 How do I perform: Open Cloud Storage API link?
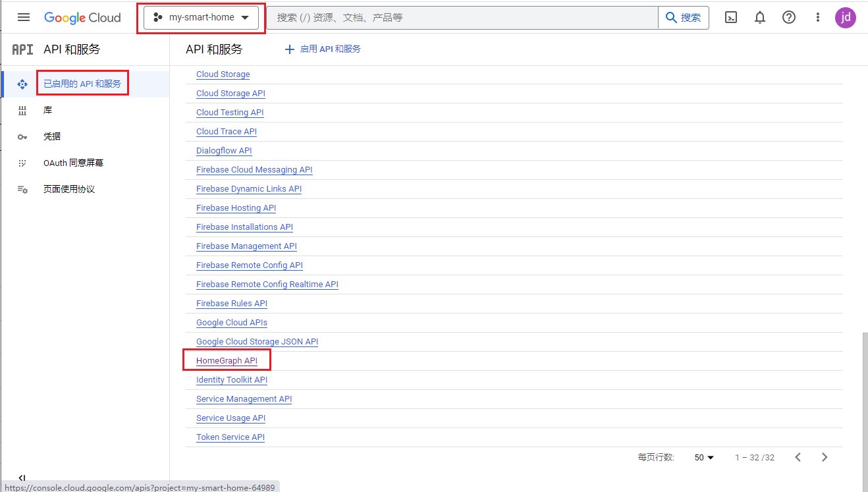[x=231, y=94]
